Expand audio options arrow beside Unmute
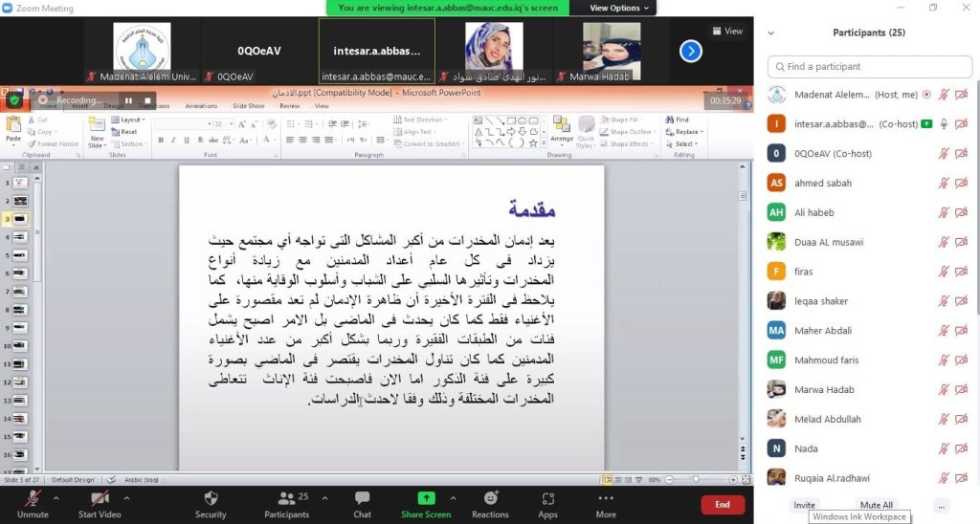 coord(56,498)
